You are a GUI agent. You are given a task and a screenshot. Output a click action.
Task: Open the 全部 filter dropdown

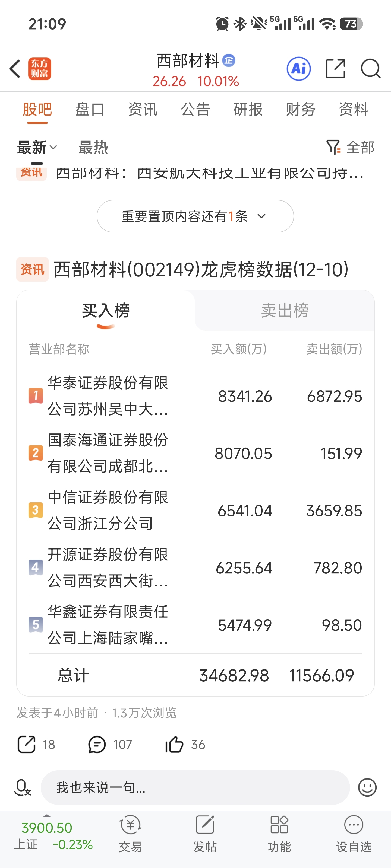pos(351,148)
